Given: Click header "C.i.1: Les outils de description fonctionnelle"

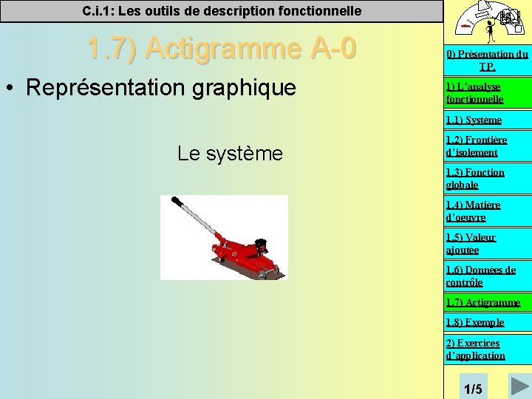Looking at the screenshot, I should [x=222, y=11].
